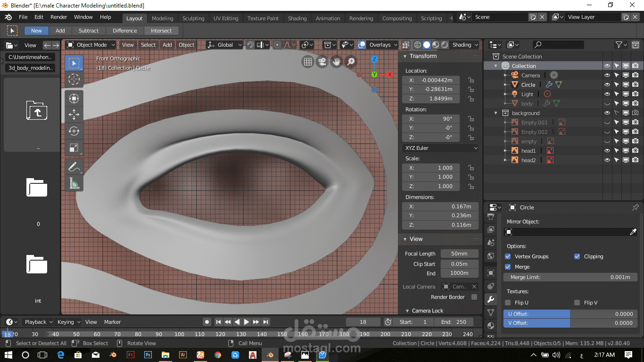Enable the Flip U checkbox
The height and width of the screenshot is (362, 644).
coord(508,303)
